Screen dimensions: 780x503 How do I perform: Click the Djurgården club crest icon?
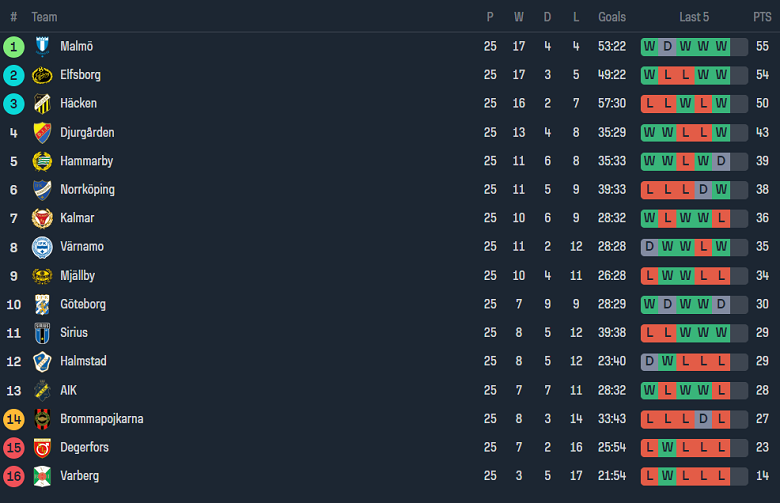tap(42, 133)
